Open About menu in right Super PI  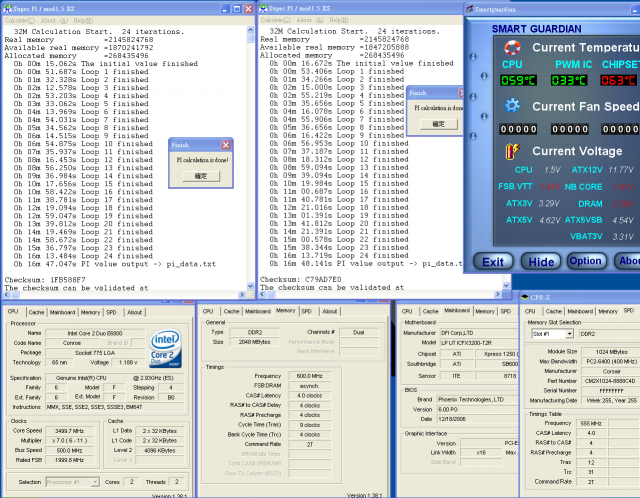[310, 20]
